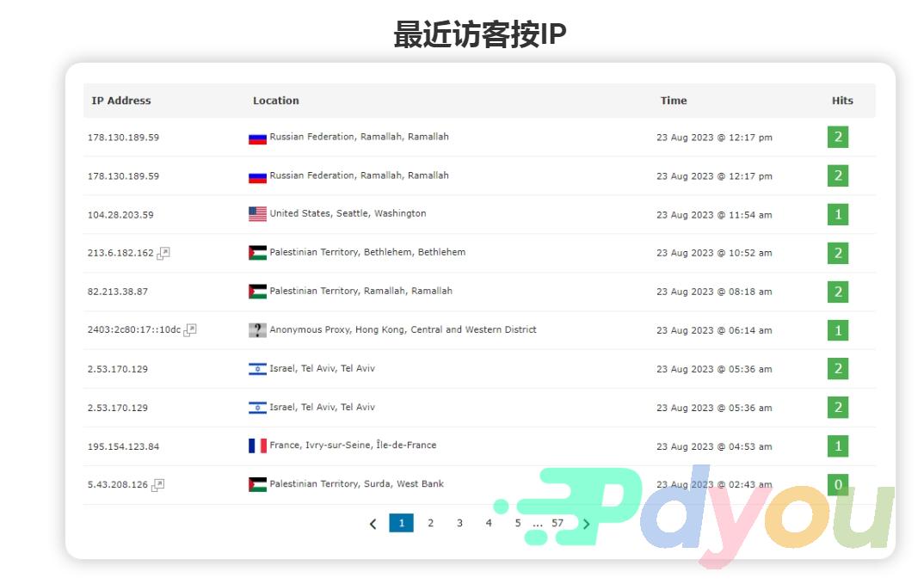Go to next page arrow
Screen dimensions: 924x584
click(x=587, y=523)
